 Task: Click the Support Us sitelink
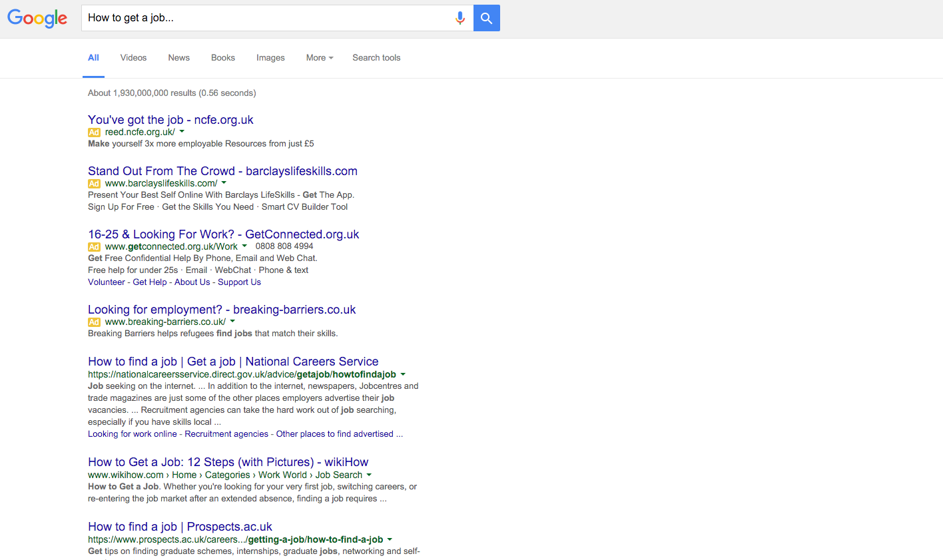coord(239,282)
